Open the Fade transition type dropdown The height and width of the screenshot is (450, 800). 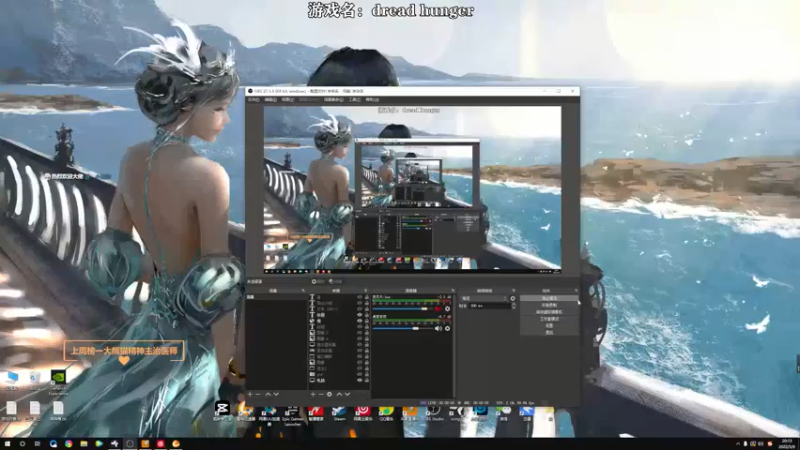pos(484,298)
